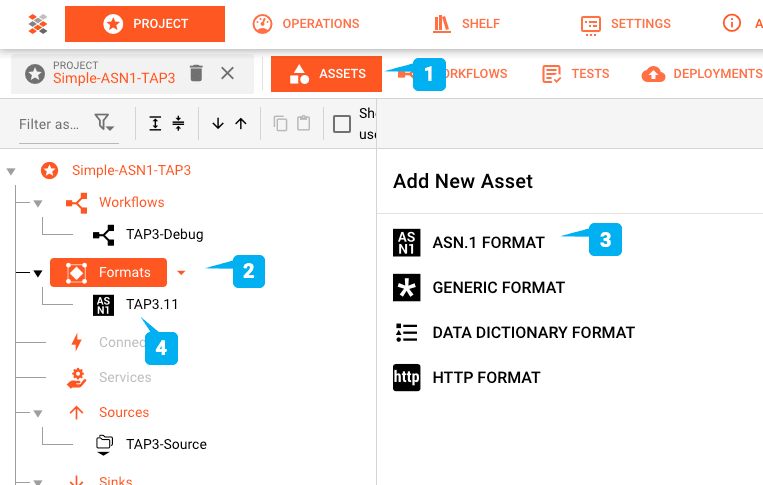
Task: Focus the Filter assets input field
Action: click(x=55, y=125)
